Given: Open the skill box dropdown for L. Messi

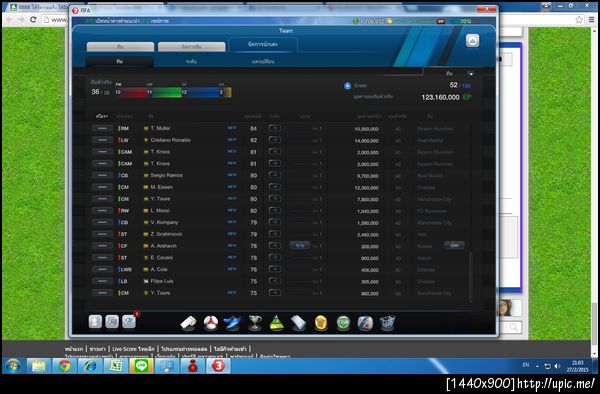Looking at the screenshot, I should click(x=275, y=210).
